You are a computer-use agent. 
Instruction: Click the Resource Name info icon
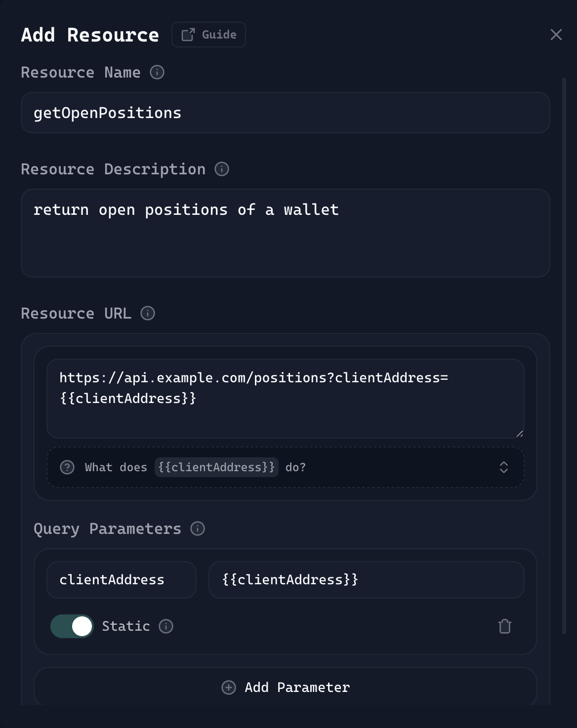coord(157,73)
